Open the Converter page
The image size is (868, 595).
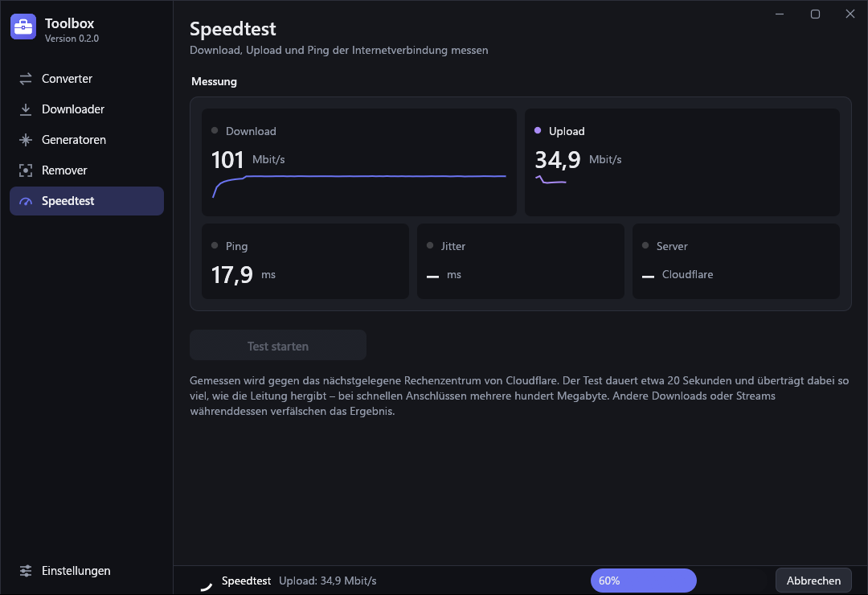(x=87, y=79)
